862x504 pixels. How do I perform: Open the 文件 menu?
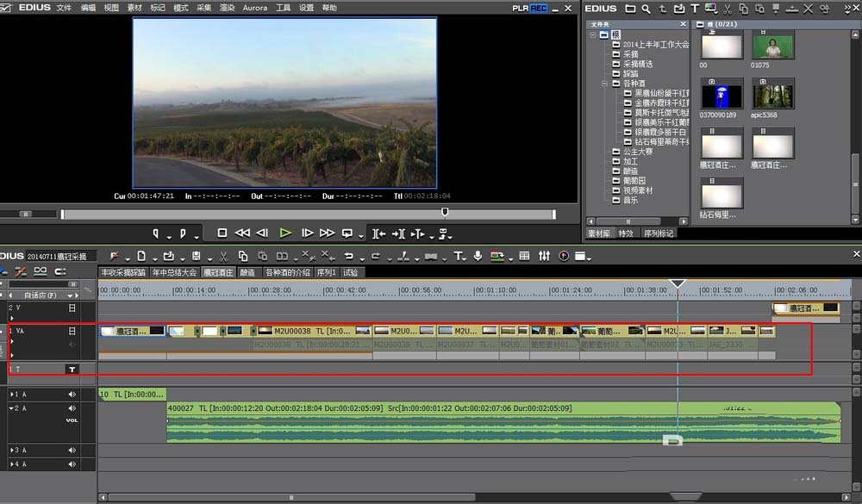[x=64, y=8]
